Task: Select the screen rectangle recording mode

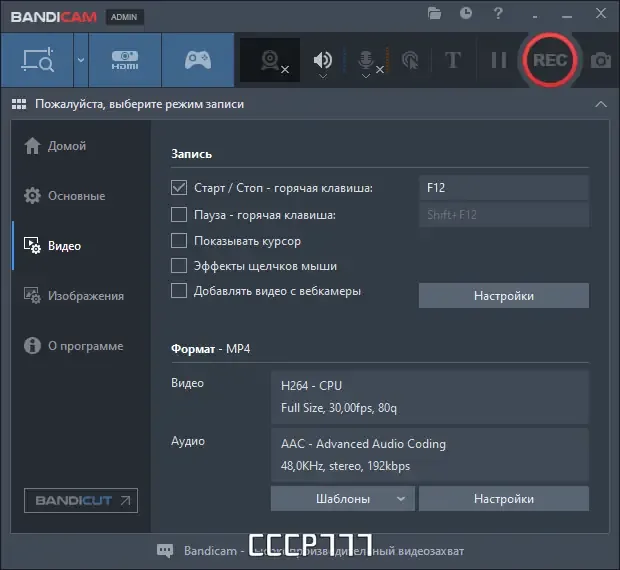Action: click(37, 60)
